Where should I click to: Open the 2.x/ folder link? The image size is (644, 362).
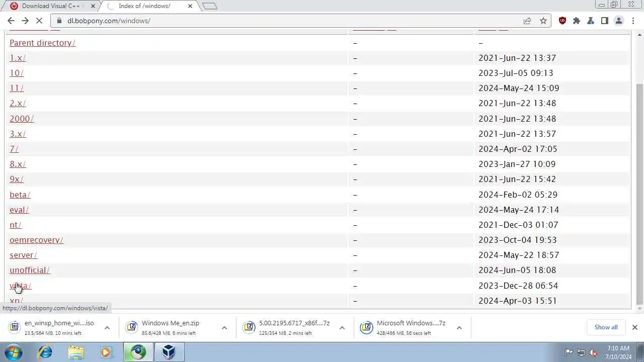tap(18, 103)
